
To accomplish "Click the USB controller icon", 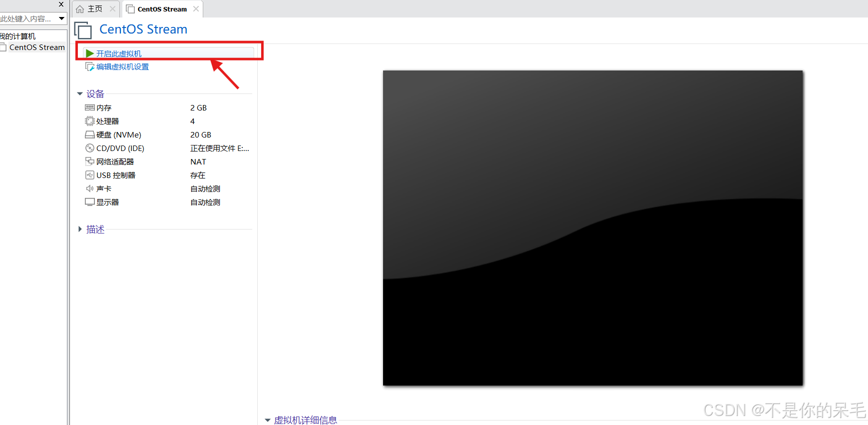I will (x=90, y=175).
